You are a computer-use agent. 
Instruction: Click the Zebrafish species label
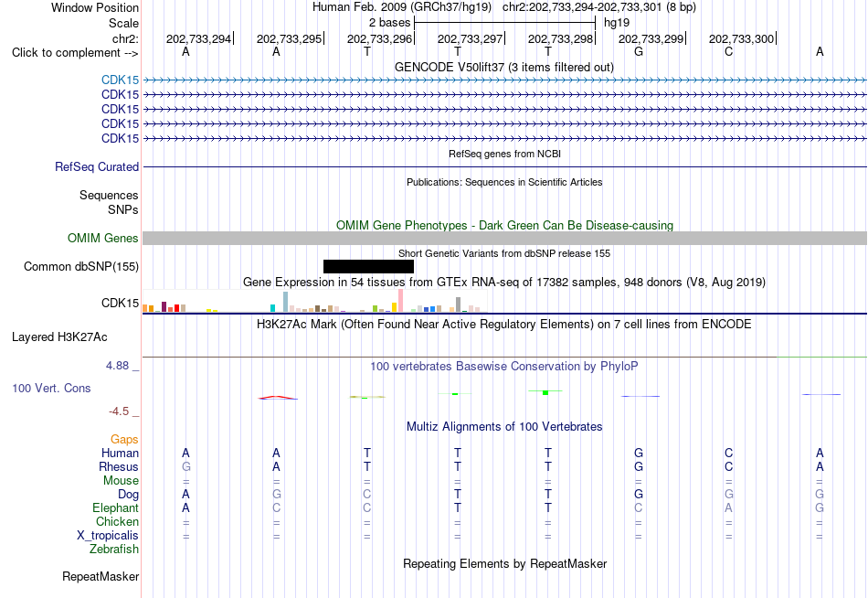[114, 550]
